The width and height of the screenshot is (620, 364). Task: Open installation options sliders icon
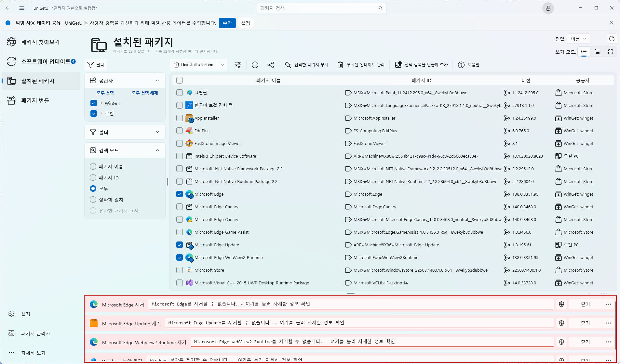tap(238, 65)
